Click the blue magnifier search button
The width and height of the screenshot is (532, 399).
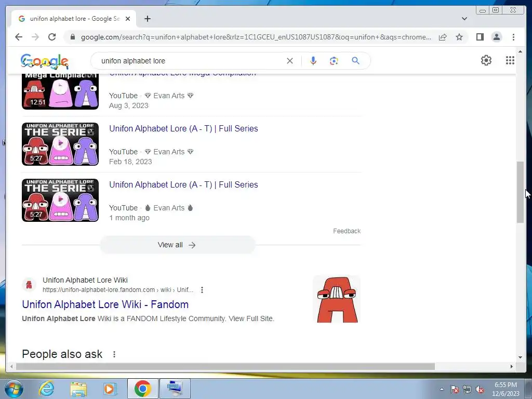[x=355, y=61]
